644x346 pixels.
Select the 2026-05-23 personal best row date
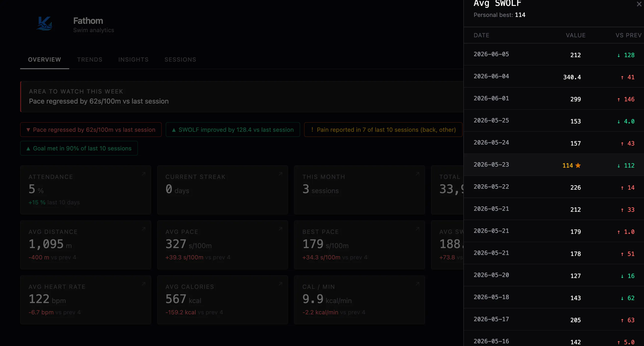pyautogui.click(x=491, y=164)
